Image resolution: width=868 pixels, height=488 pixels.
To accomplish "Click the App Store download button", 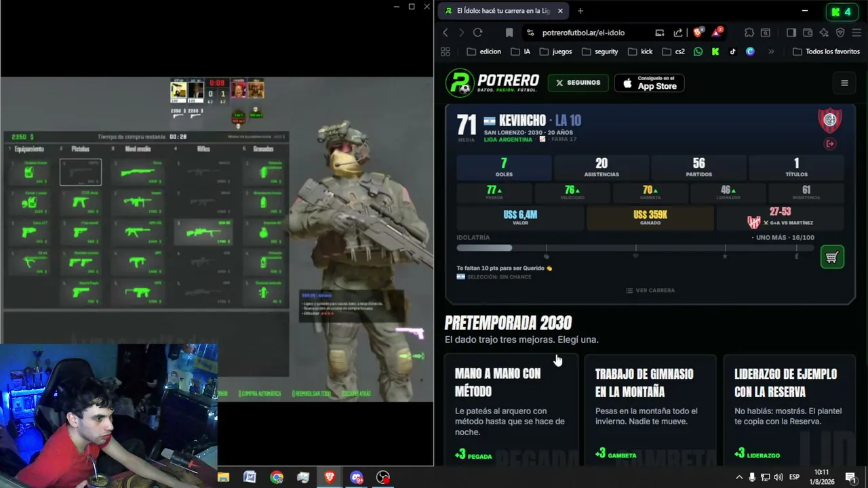I will (x=649, y=83).
